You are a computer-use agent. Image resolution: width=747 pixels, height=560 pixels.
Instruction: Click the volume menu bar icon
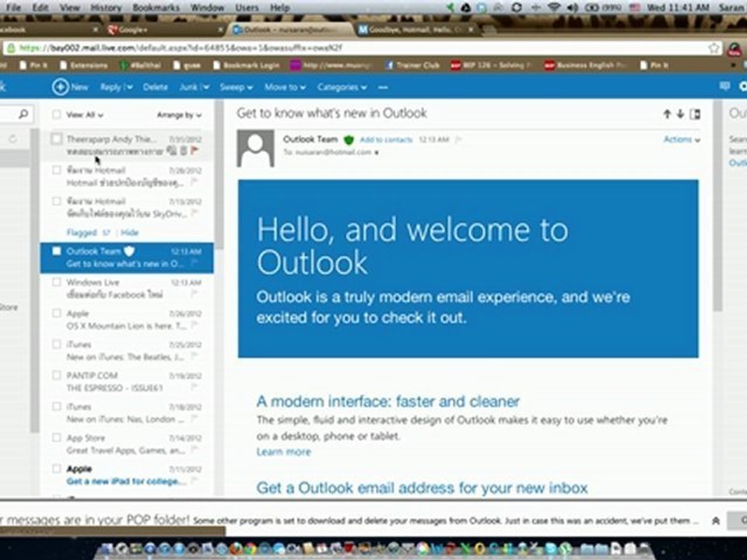click(x=573, y=8)
